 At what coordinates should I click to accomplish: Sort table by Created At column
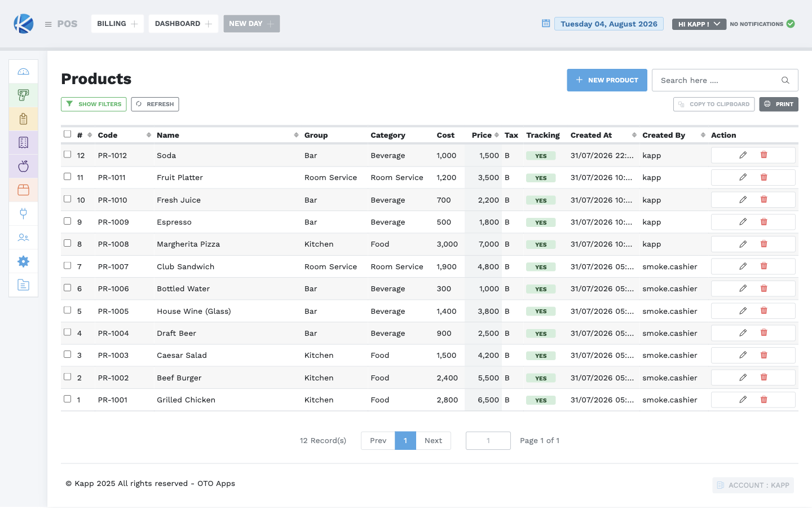click(603, 135)
